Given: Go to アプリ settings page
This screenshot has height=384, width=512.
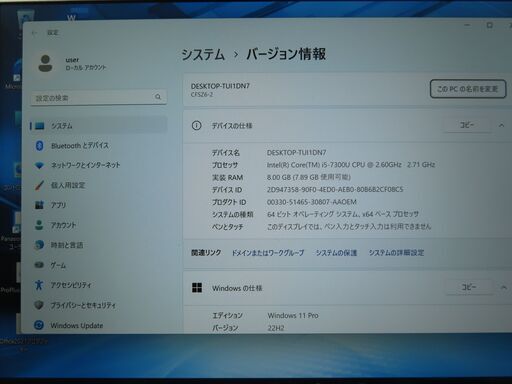Looking at the screenshot, I should pyautogui.click(x=98, y=205).
